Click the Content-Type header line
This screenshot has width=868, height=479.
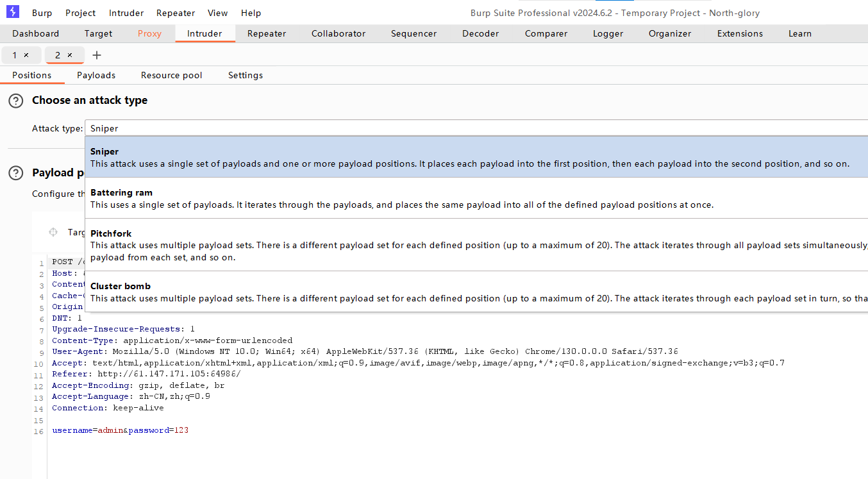click(x=172, y=340)
